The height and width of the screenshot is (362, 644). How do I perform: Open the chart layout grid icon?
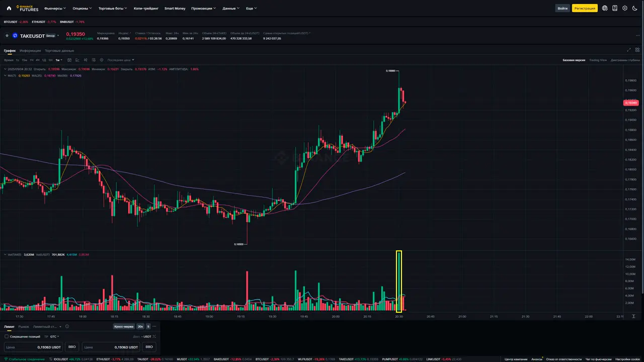(x=637, y=50)
